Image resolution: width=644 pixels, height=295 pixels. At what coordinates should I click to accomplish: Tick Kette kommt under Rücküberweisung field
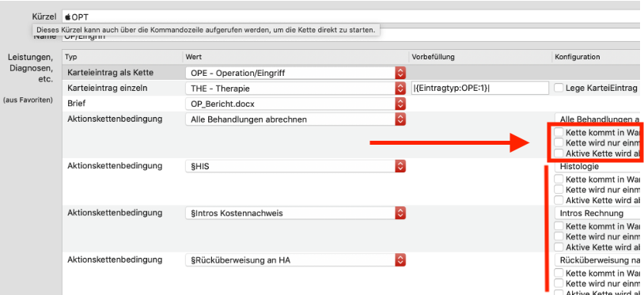click(x=559, y=273)
